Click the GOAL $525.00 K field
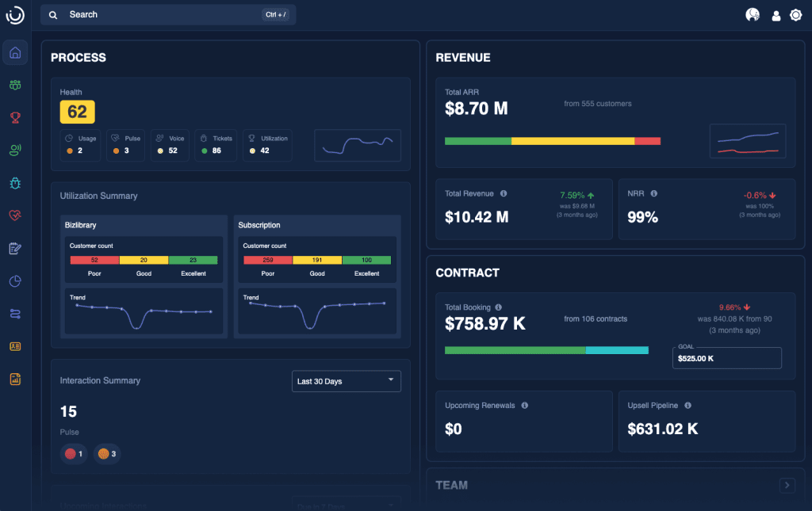The image size is (812, 511). point(726,358)
